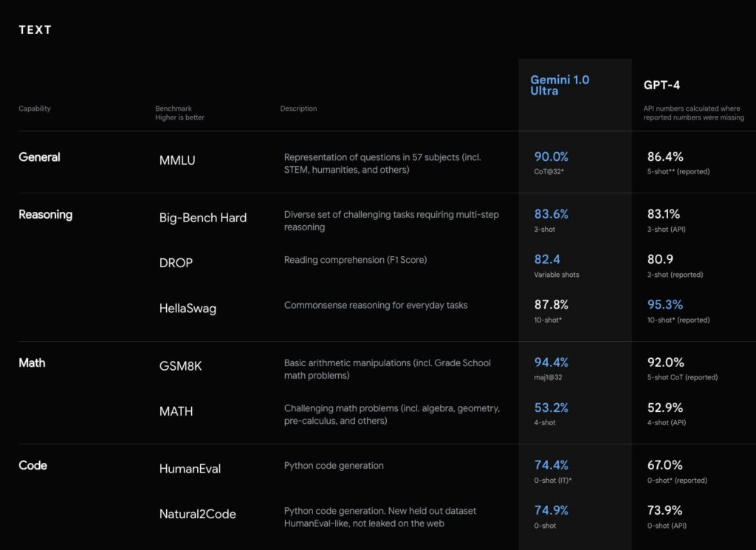This screenshot has height=550, width=756.
Task: Click the Reasoning capability category label
Action: 45,215
